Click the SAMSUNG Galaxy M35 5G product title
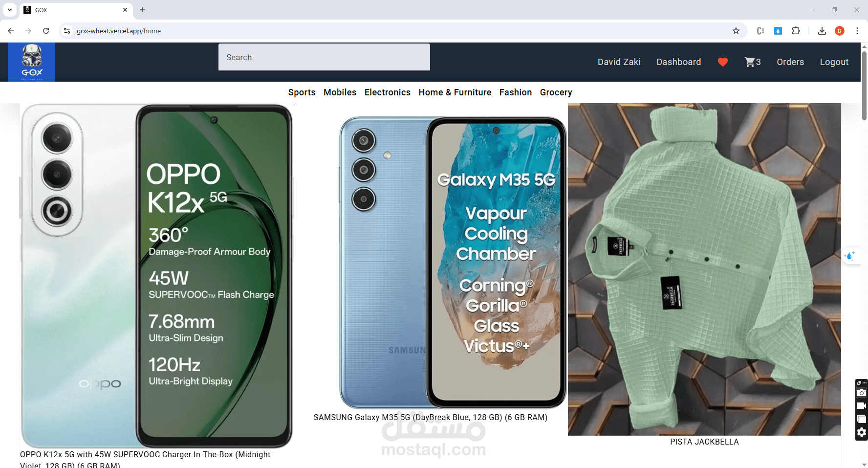Screen dimensions: 868x468 431,417
